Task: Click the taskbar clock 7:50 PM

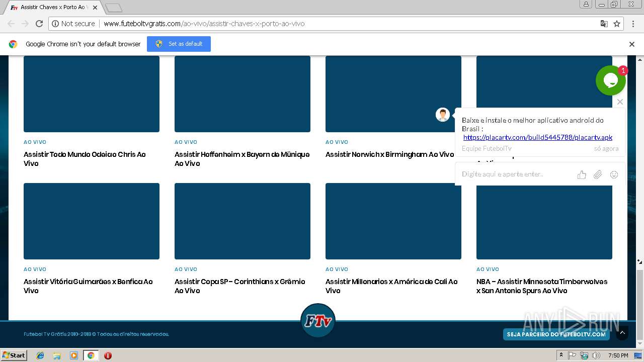Action: point(618,355)
